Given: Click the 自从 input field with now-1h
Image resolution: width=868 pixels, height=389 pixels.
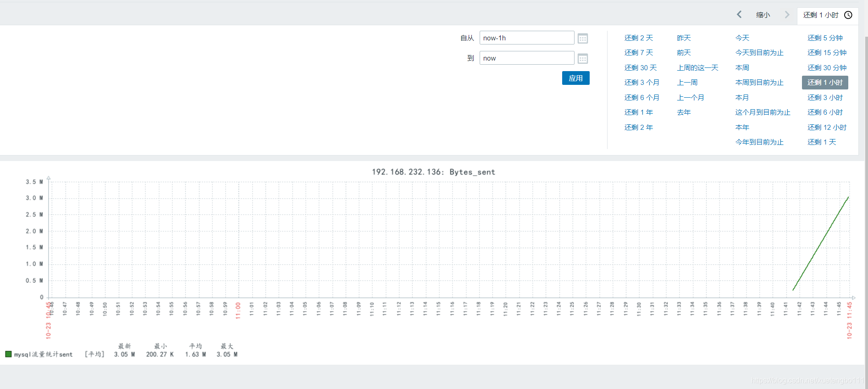Looking at the screenshot, I should coord(527,38).
